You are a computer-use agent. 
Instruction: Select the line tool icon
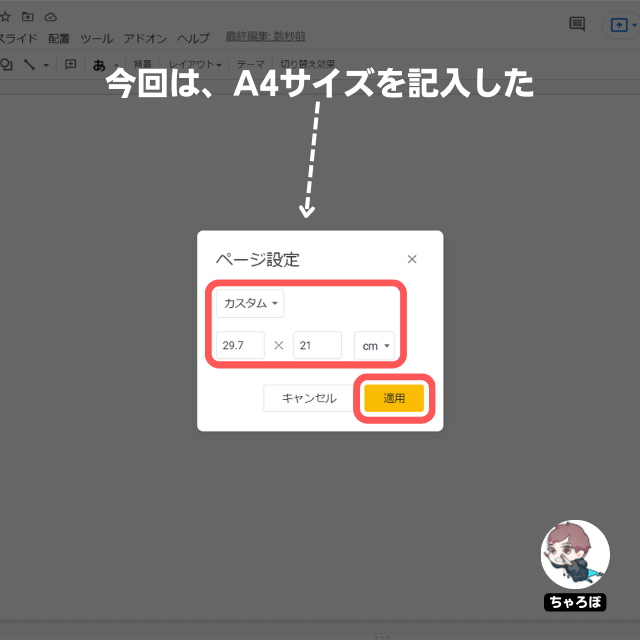29,64
